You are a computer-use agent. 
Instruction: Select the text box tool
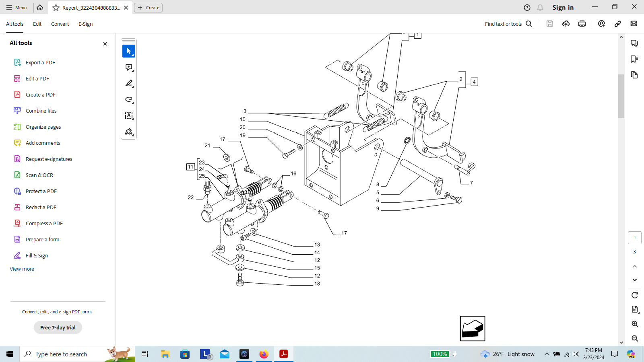point(129,115)
